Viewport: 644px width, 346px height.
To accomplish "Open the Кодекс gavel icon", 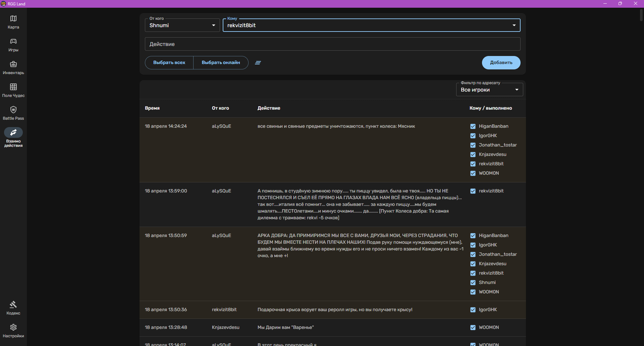I will click(13, 305).
